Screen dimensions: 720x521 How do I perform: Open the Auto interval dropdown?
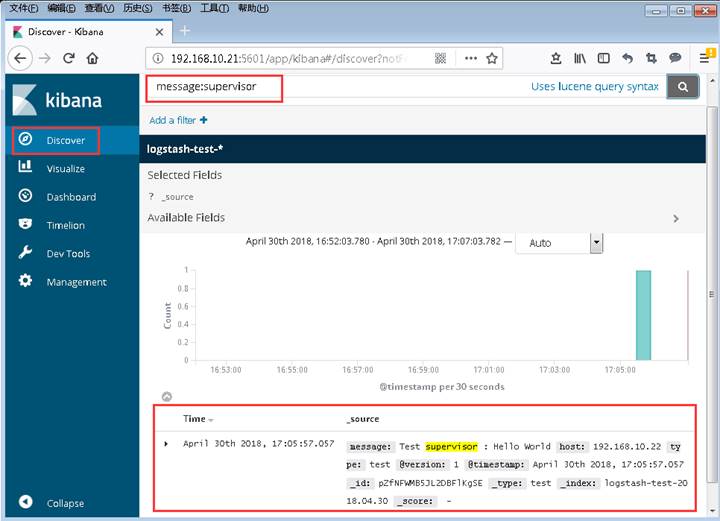(597, 243)
